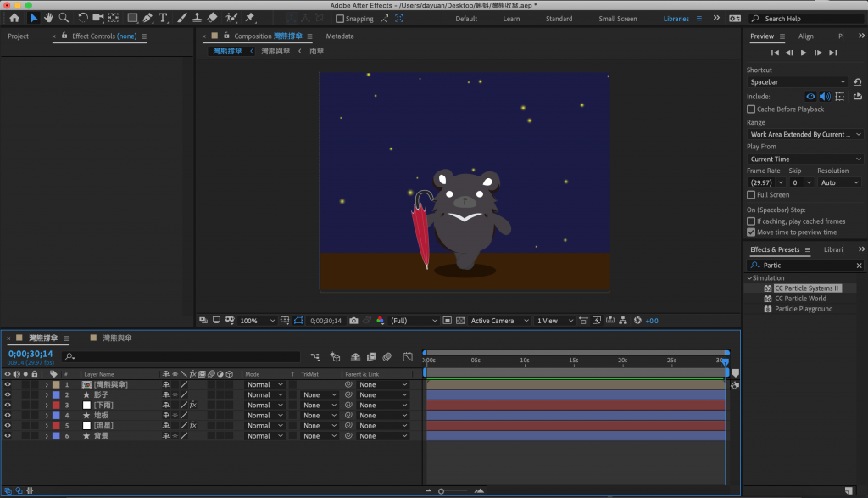Image resolution: width=868 pixels, height=498 pixels.
Task: Toggle video include eye in Preview panel
Action: point(810,97)
